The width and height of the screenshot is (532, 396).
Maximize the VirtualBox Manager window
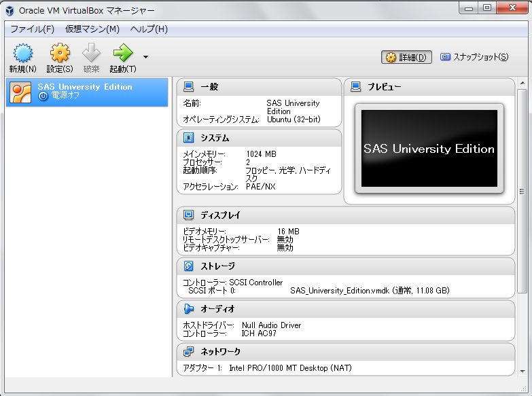coord(487,8)
